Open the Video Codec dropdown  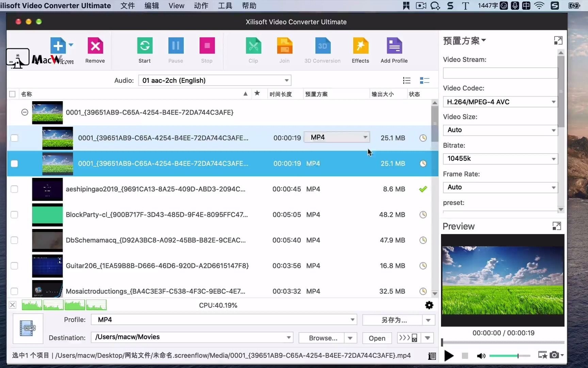coord(500,102)
